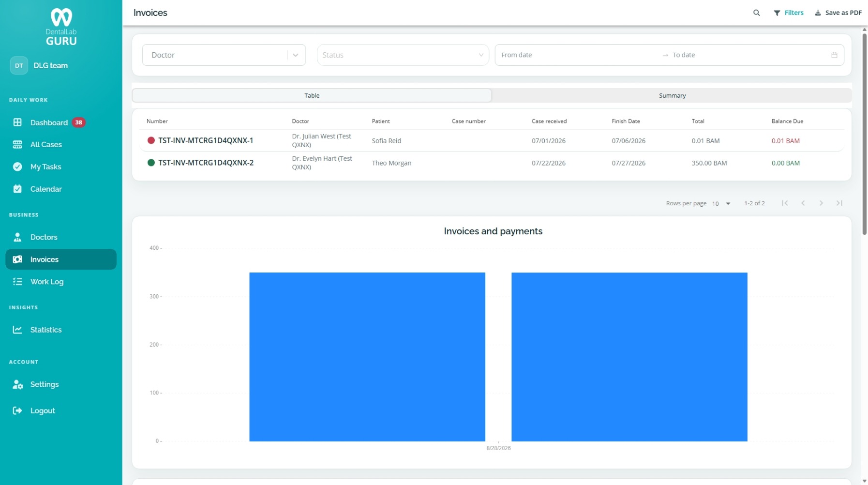Click Dr. Evelyn Hart doctor cell

pos(322,163)
